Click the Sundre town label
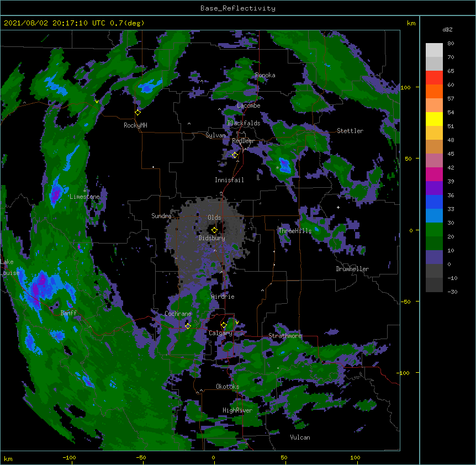The height and width of the screenshot is (465, 476). coord(161,216)
